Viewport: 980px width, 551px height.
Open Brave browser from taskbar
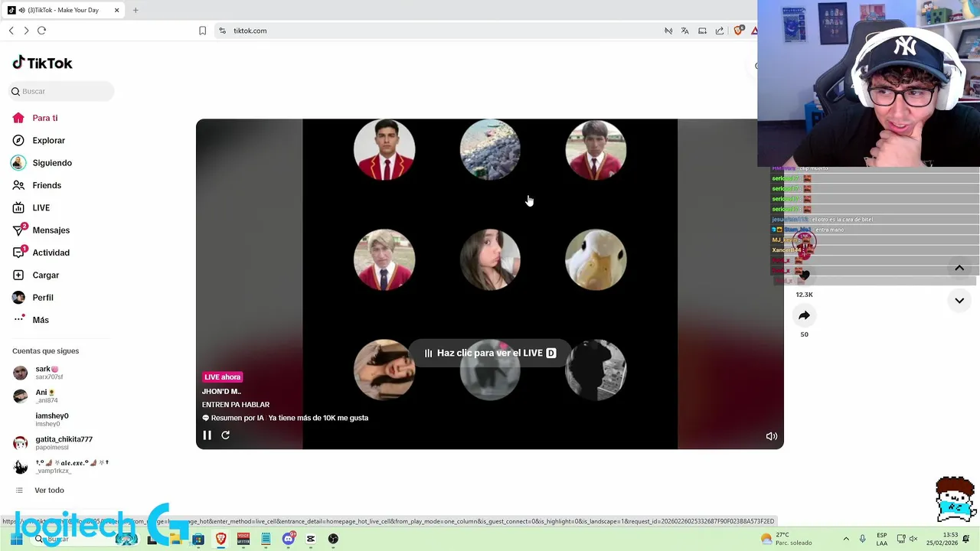220,539
